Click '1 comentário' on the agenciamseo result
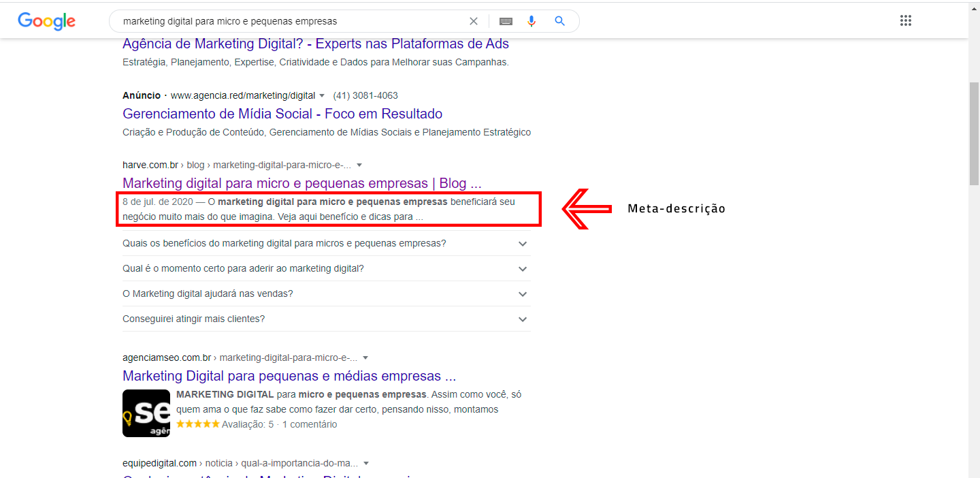 (310, 424)
